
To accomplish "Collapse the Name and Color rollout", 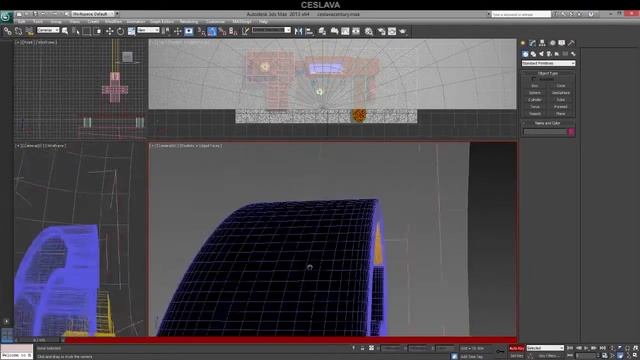I will point(548,123).
